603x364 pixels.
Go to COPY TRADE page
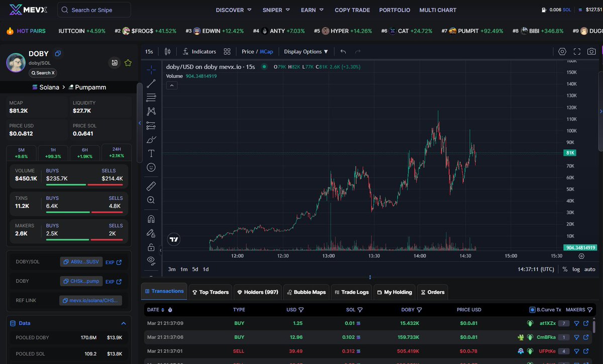point(352,10)
